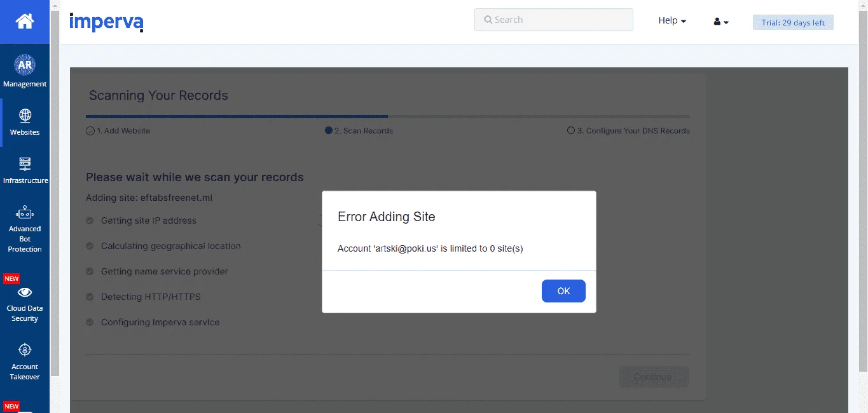The width and height of the screenshot is (868, 413).
Task: Open Advanced Bot Protection robot icon
Action: coord(25,213)
